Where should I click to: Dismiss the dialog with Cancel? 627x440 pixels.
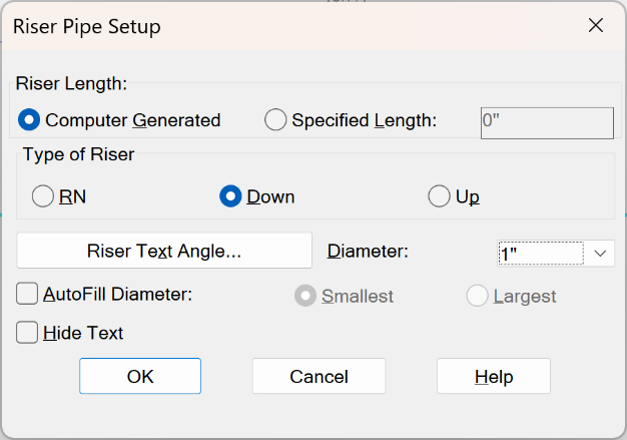(x=319, y=376)
